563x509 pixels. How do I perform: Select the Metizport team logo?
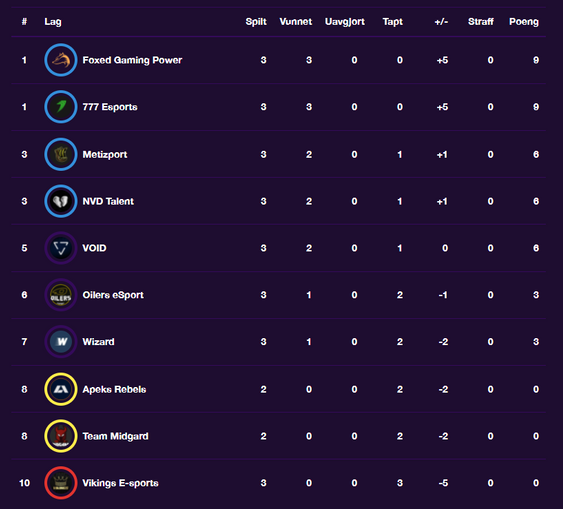tap(61, 154)
